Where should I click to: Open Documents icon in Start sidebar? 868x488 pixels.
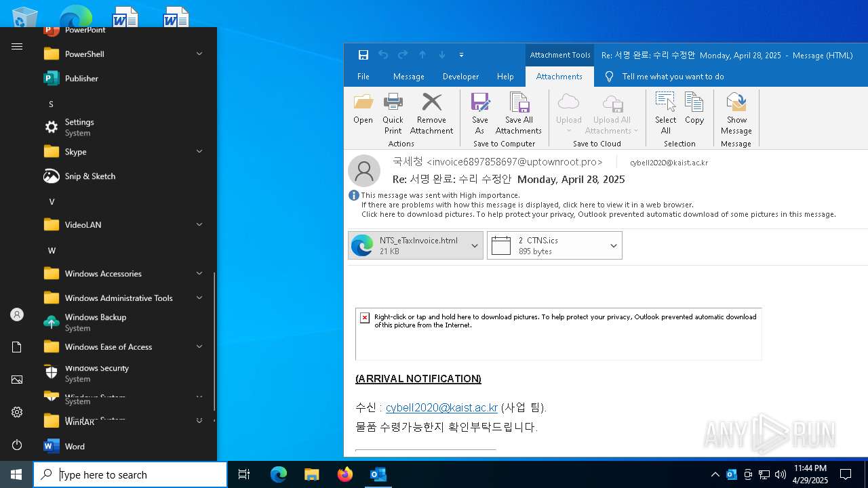click(x=17, y=347)
